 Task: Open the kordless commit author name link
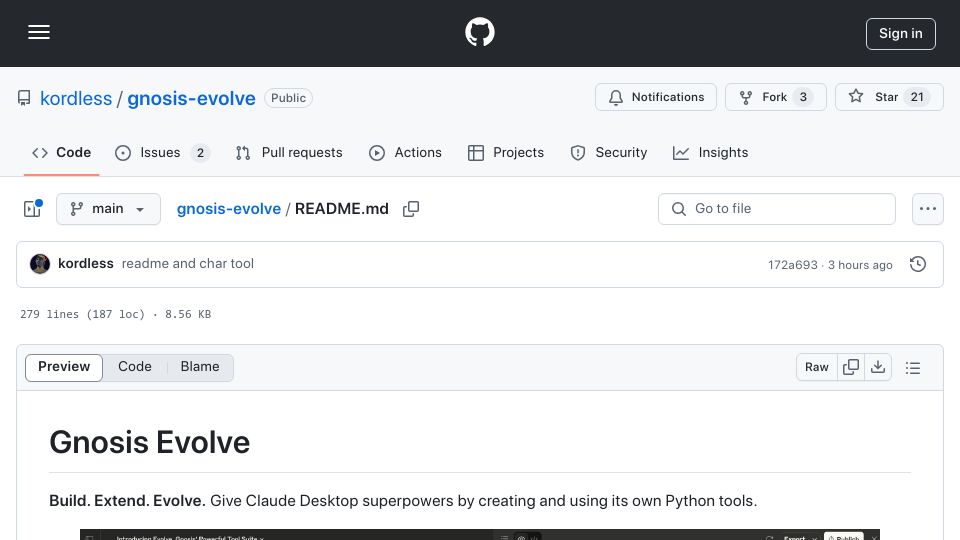point(86,263)
